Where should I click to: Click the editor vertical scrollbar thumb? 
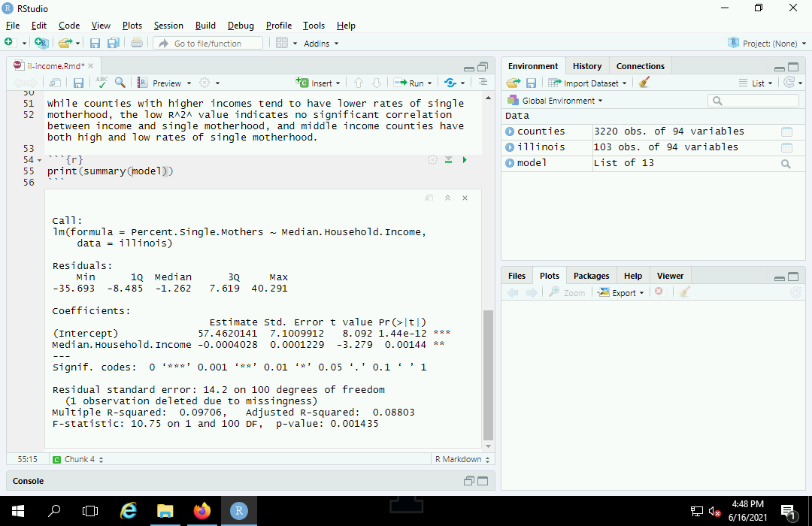pos(488,376)
